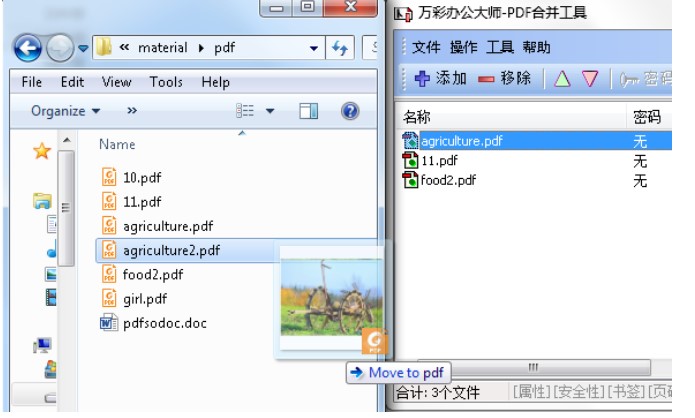
Task: Expand the arrow between material and pdf
Action: click(x=201, y=48)
